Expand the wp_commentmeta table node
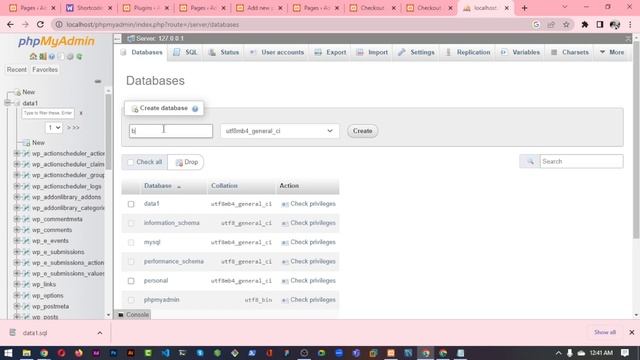The width and height of the screenshot is (640, 360). pos(17,219)
